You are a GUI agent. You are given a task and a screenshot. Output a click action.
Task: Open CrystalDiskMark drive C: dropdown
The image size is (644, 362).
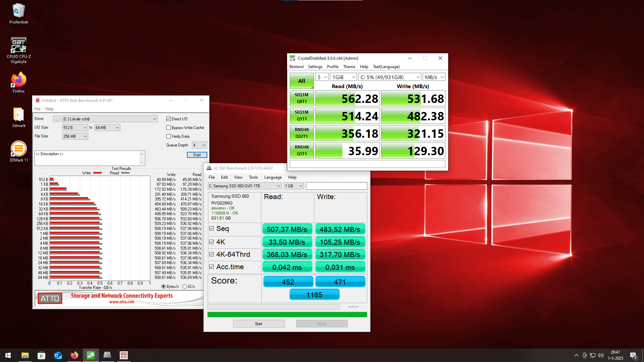(x=390, y=77)
